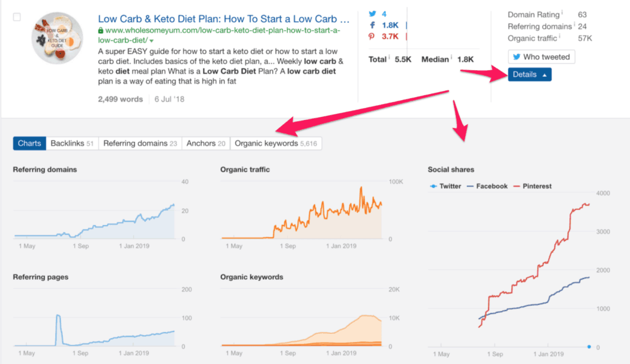Toggle Facebook in the Social shares legend
The height and width of the screenshot is (364, 630).
pyautogui.click(x=488, y=186)
